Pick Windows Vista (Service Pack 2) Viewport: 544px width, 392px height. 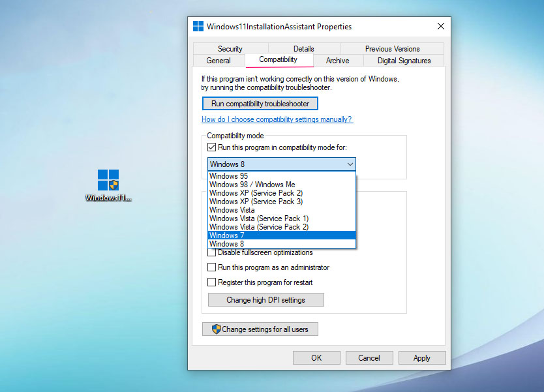[282, 227]
